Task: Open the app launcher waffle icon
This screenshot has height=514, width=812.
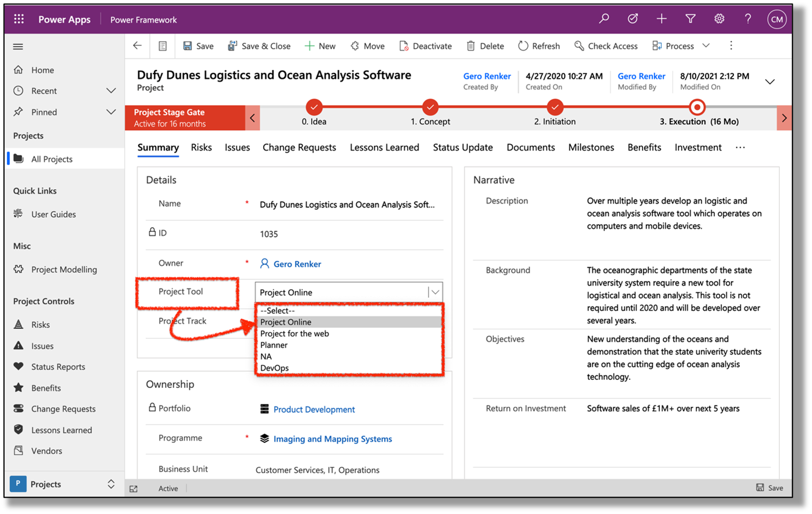Action: (x=19, y=19)
